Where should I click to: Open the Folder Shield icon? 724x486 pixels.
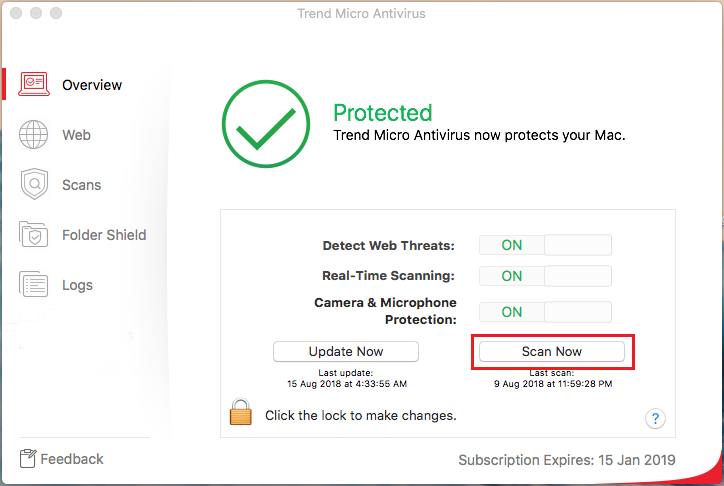[x=33, y=234]
